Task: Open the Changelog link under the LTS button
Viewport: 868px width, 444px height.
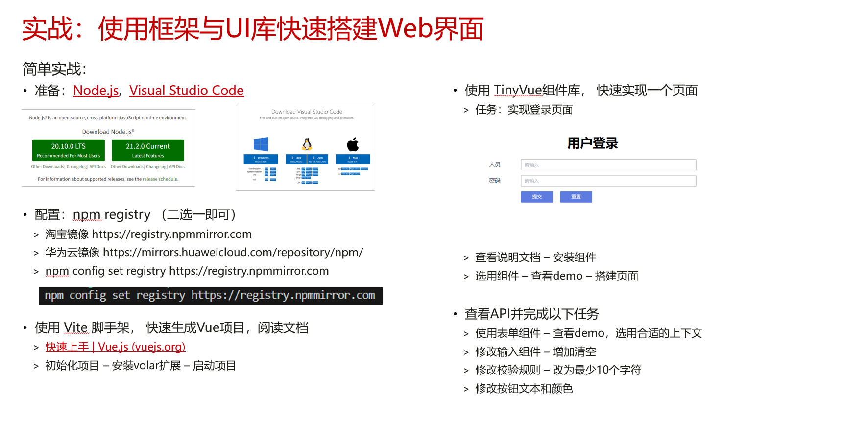Action: pos(77,167)
